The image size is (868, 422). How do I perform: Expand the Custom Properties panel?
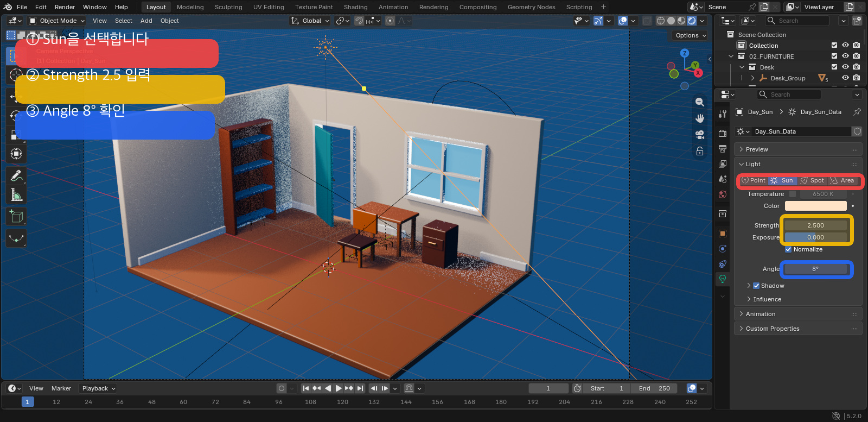tap(798, 329)
